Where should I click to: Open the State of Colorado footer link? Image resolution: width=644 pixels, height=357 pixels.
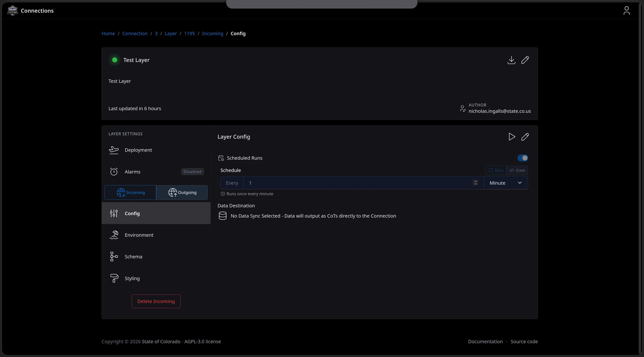tap(161, 342)
